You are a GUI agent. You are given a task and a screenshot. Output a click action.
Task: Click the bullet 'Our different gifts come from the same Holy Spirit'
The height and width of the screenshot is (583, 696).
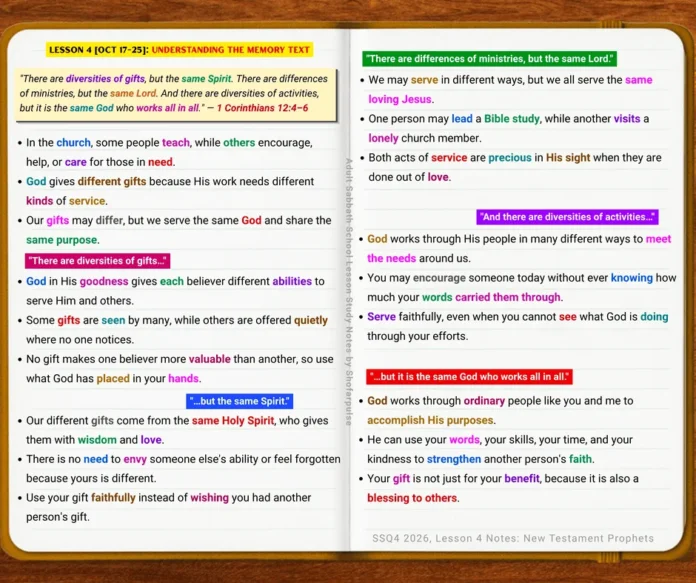[x=173, y=430]
